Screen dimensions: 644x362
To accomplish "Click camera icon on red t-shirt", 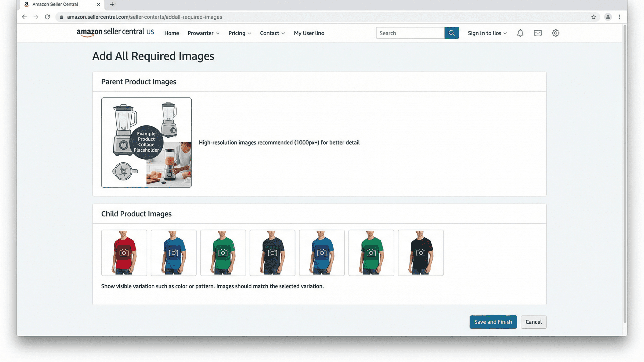I will click(124, 253).
